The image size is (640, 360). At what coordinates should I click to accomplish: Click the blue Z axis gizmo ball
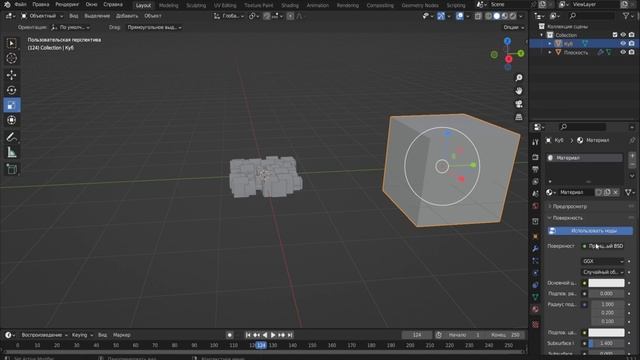(507, 41)
